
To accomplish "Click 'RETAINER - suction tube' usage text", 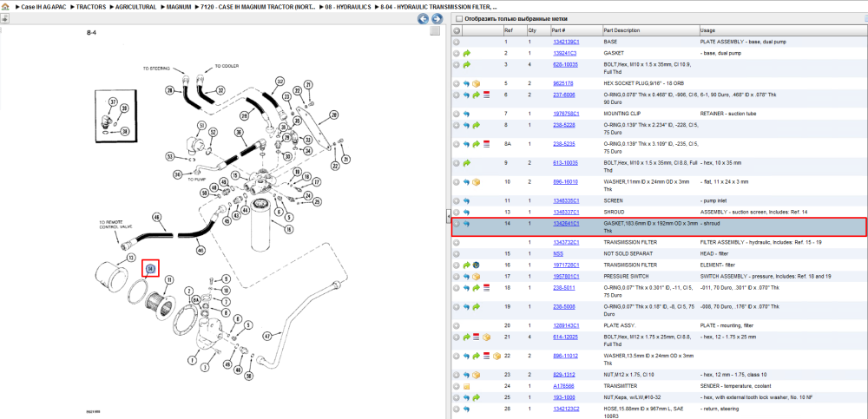I will tap(727, 114).
